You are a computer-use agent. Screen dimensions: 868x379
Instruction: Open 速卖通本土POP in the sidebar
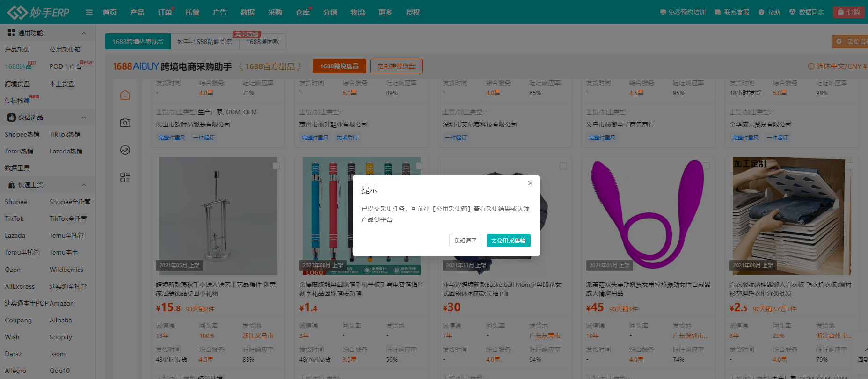(x=27, y=303)
